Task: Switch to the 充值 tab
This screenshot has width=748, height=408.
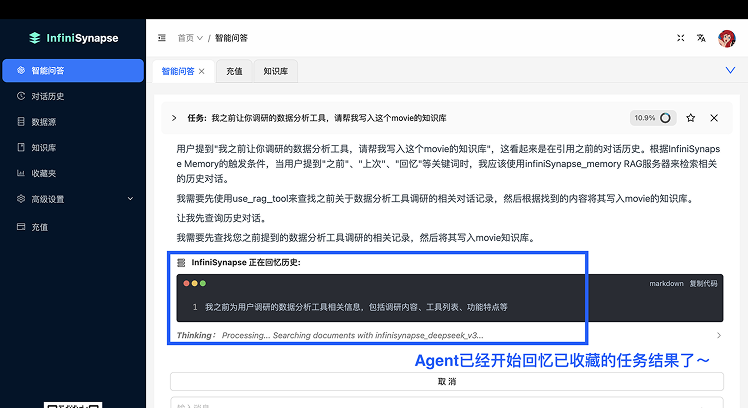Action: pyautogui.click(x=234, y=71)
